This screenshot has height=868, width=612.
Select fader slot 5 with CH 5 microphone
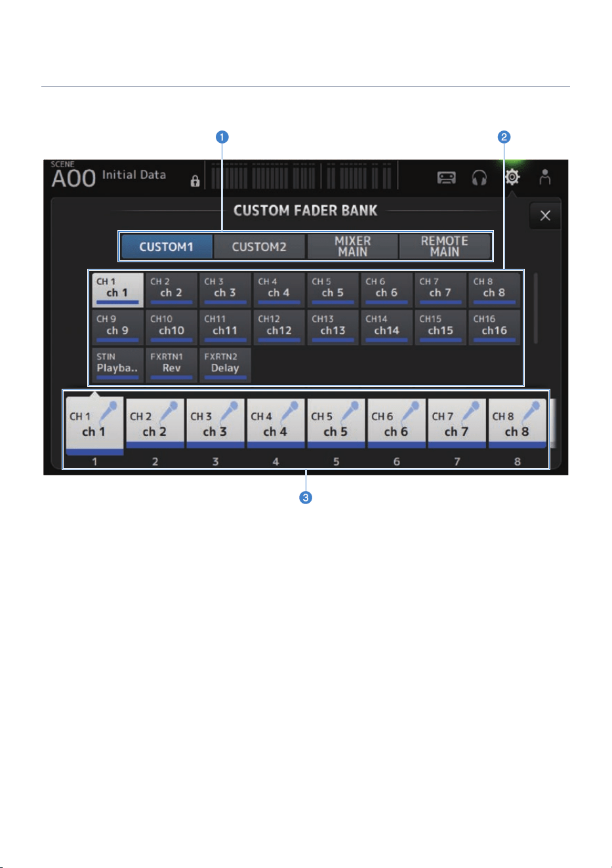336,424
